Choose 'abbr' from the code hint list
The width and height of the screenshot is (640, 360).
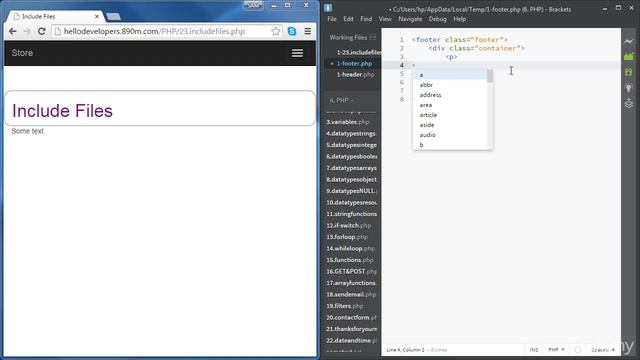pyautogui.click(x=450, y=85)
